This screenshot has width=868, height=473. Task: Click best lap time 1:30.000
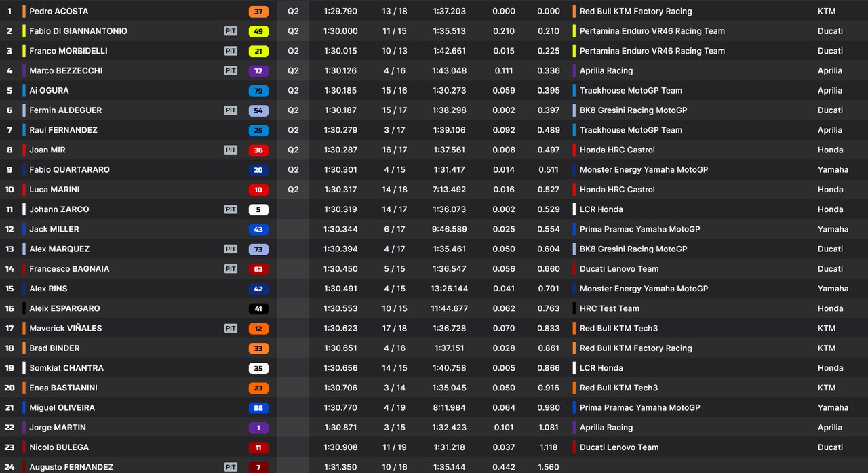click(341, 31)
